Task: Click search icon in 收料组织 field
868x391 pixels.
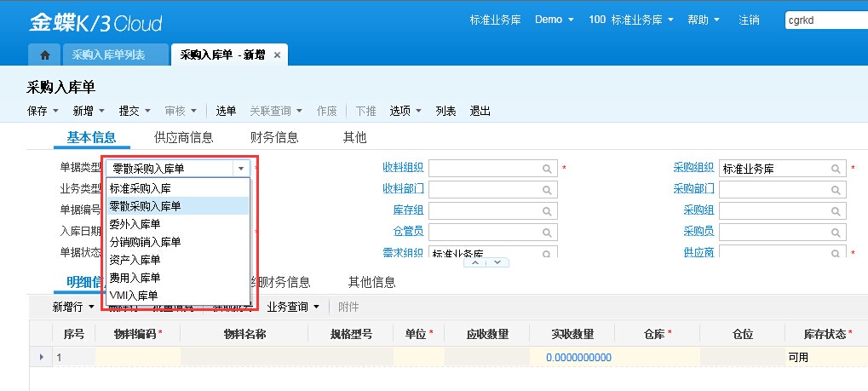Action: [x=547, y=169]
